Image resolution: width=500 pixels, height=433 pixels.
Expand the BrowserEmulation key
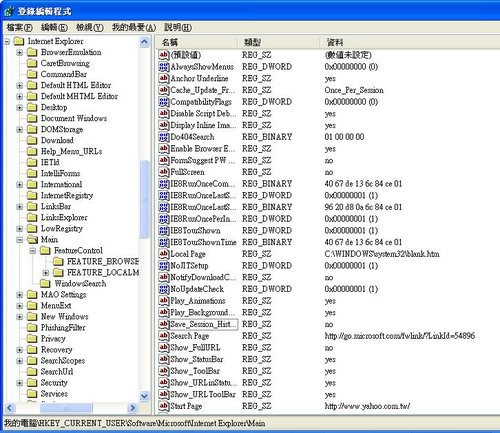coord(20,53)
